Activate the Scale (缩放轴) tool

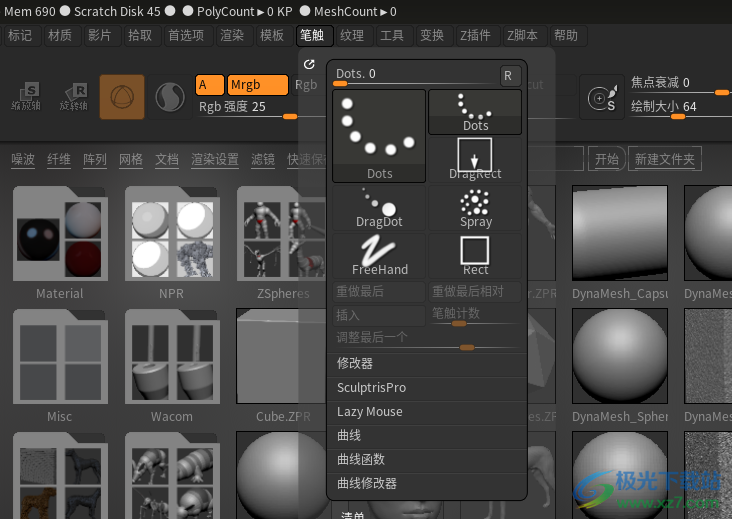pos(26,97)
